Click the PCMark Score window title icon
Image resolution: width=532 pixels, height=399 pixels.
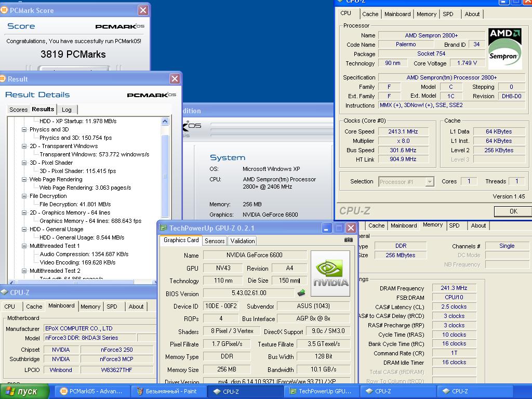(x=4, y=10)
